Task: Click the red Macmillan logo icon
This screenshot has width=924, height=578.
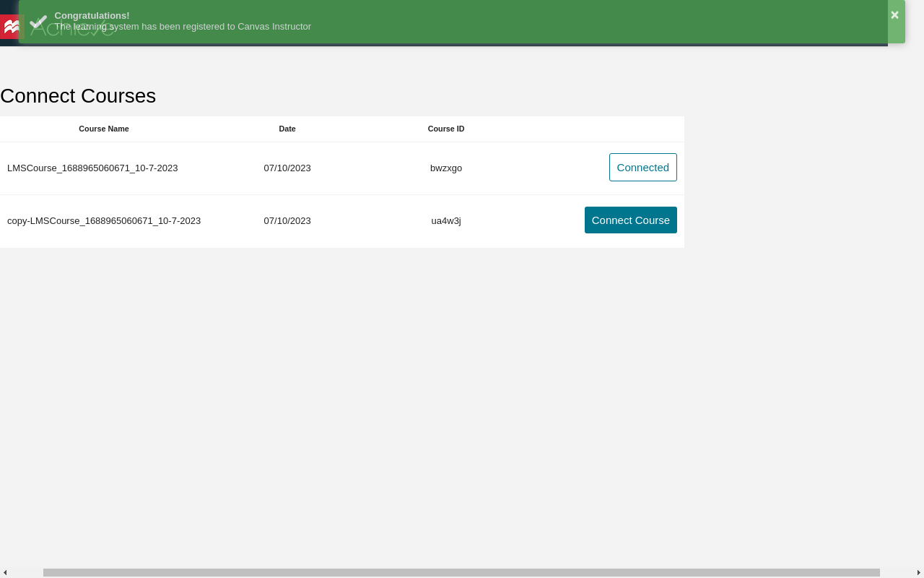Action: tap(10, 27)
